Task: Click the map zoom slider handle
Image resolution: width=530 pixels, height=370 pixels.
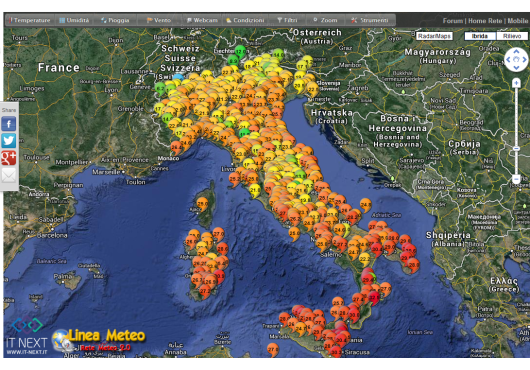Action: point(516,148)
